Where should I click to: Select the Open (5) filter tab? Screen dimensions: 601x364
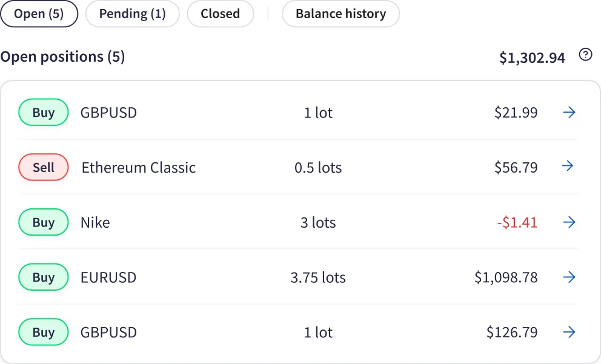(x=39, y=13)
